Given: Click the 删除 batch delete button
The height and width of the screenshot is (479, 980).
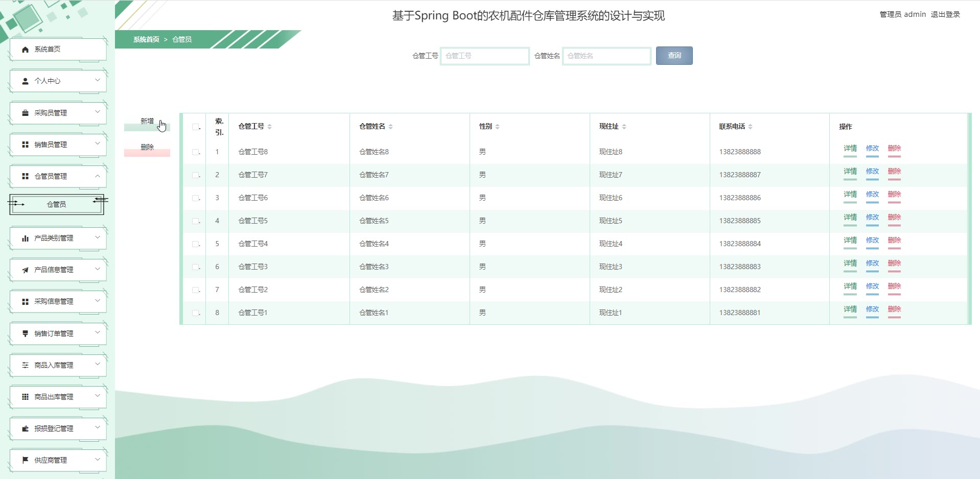Looking at the screenshot, I should [147, 148].
